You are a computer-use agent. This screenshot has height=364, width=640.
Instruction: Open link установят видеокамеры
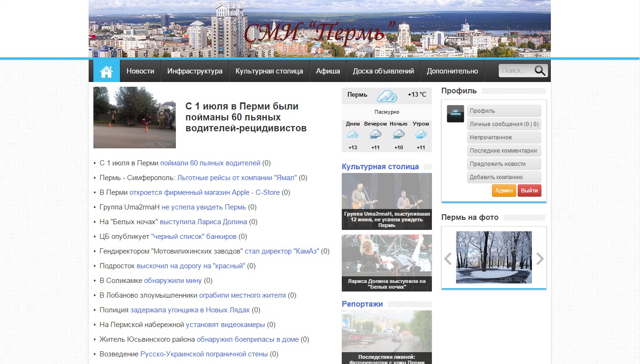click(x=225, y=325)
